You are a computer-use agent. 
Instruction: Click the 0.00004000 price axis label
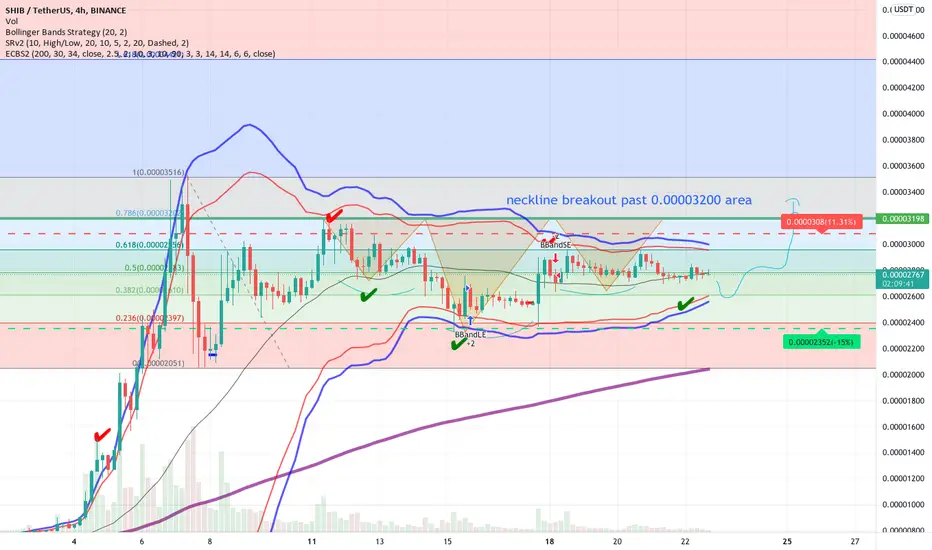(903, 114)
